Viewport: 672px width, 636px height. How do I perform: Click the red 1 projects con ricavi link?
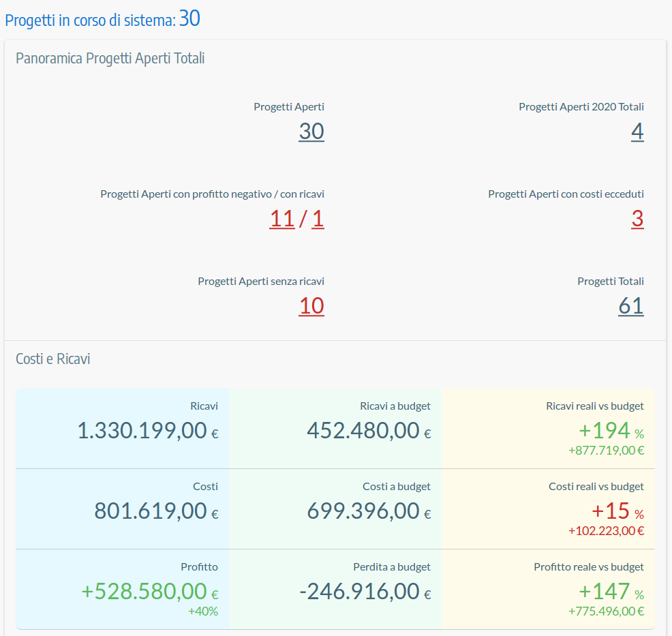318,219
